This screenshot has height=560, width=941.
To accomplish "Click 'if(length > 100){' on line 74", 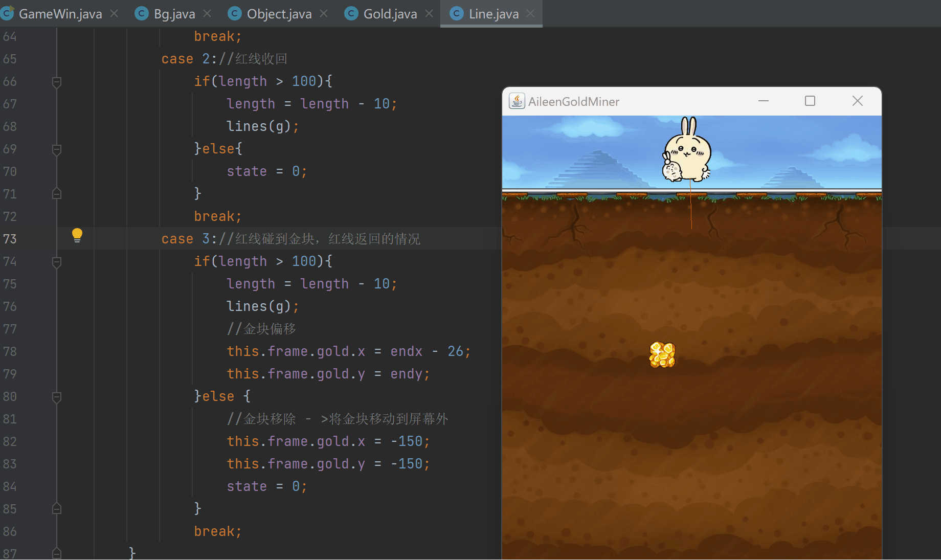I will click(x=263, y=261).
